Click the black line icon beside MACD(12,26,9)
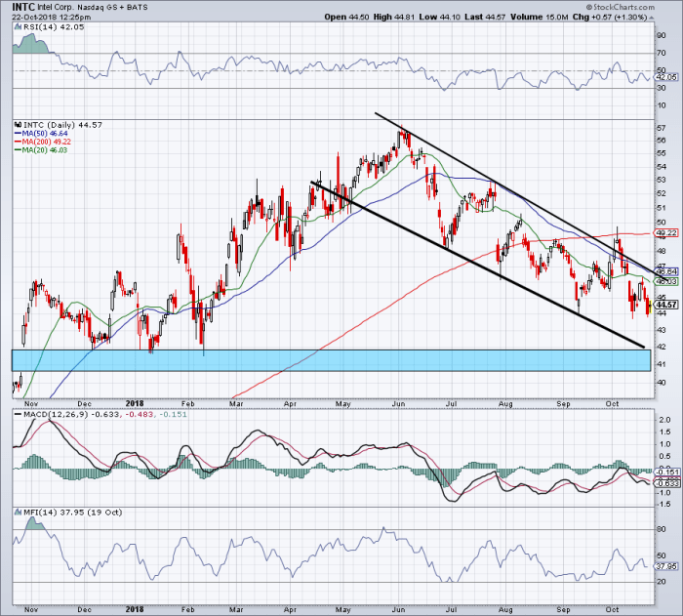The width and height of the screenshot is (683, 616). (x=18, y=414)
